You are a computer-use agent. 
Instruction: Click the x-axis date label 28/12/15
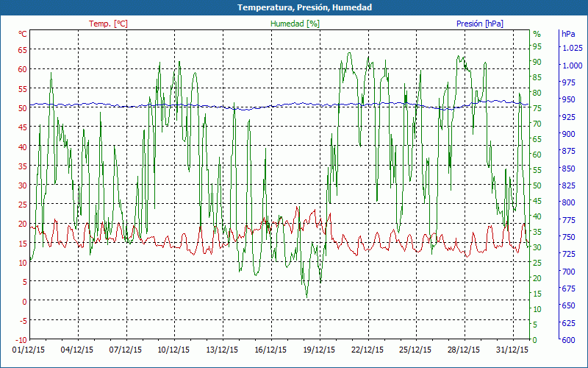tap(464, 350)
